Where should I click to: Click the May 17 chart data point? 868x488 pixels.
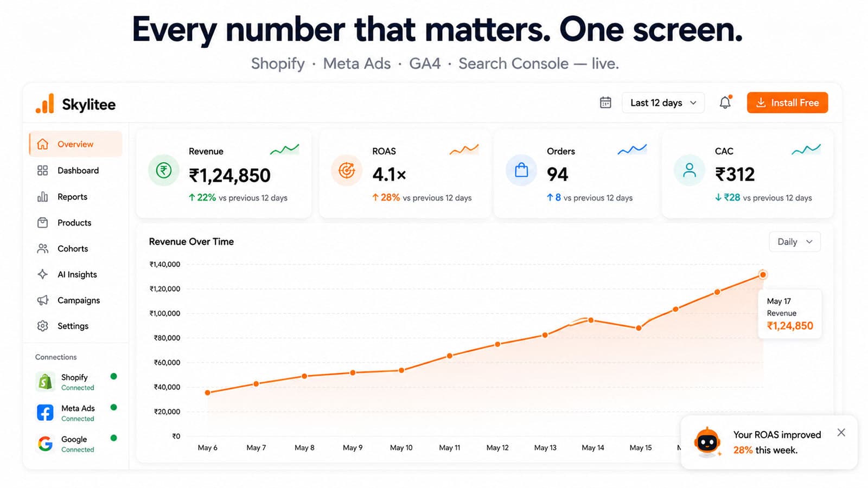tap(763, 275)
